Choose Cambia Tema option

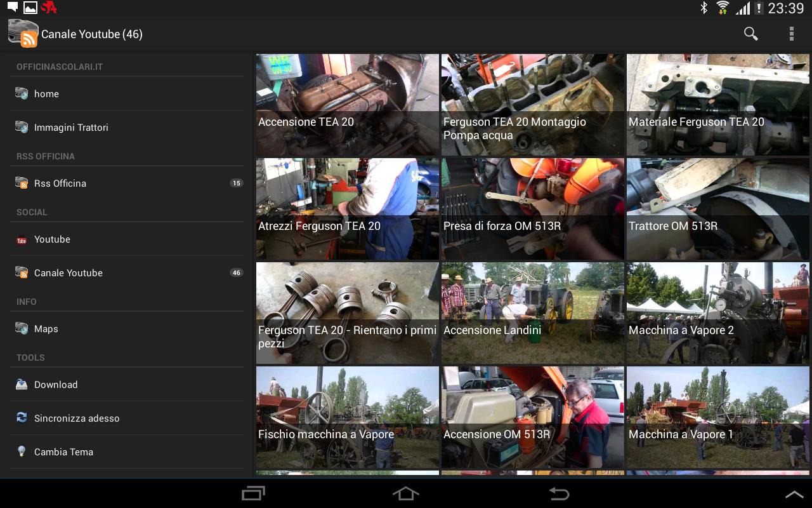127,451
